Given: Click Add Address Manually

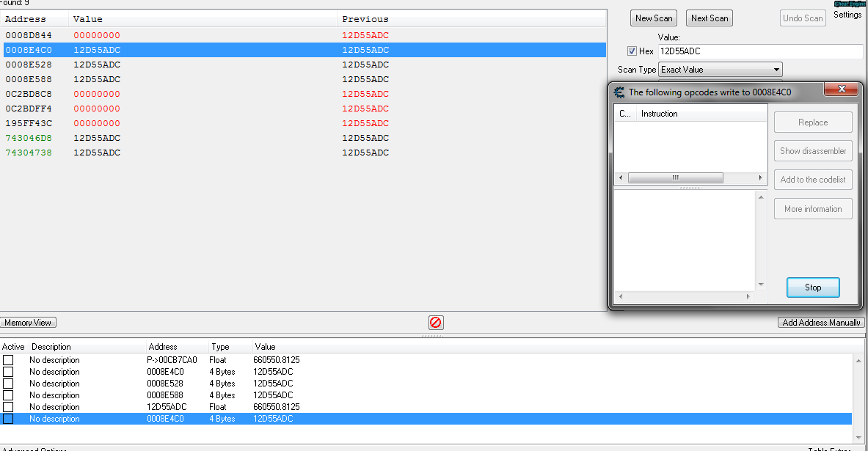Looking at the screenshot, I should 821,323.
